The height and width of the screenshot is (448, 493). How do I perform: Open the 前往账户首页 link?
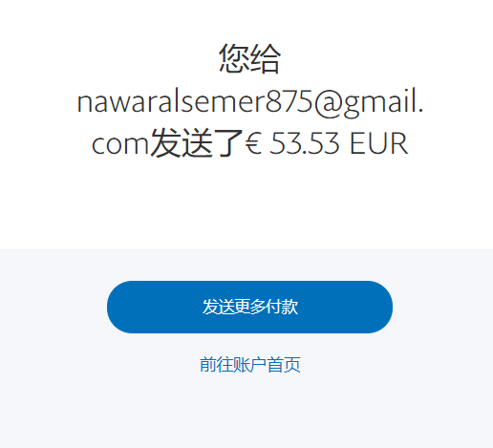coord(250,365)
